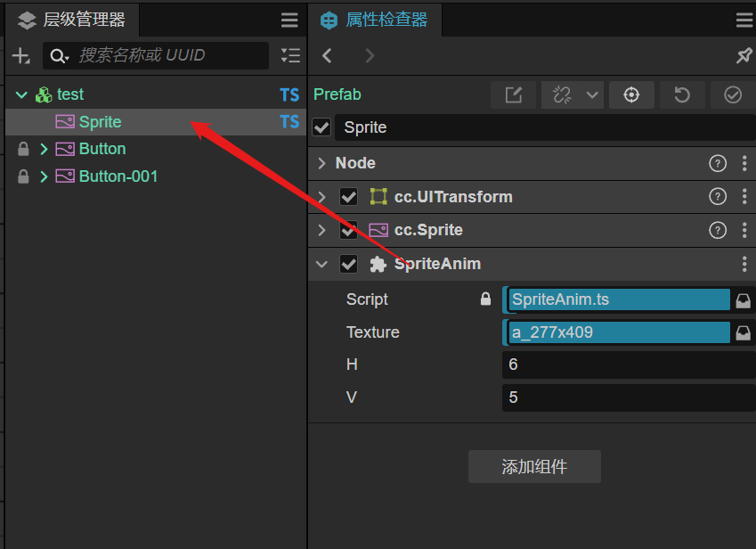Click the unlink prefab icon

(x=562, y=94)
